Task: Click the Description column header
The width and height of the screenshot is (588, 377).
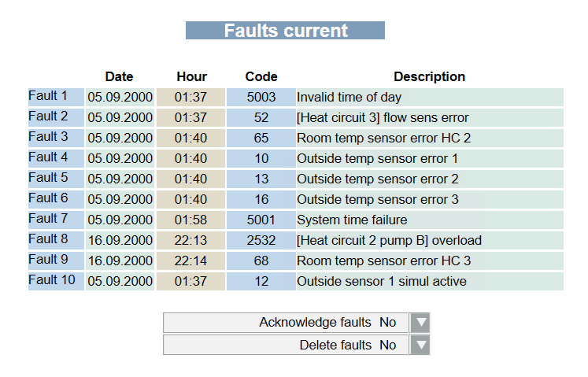Action: (429, 77)
